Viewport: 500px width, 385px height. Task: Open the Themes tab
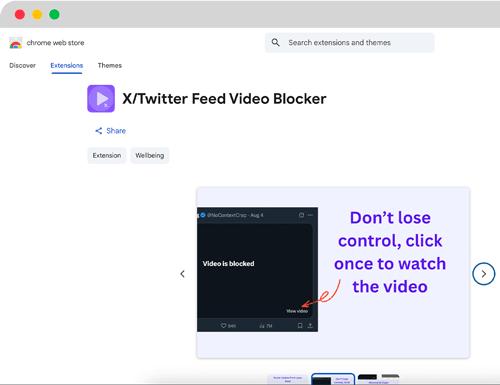pyautogui.click(x=110, y=65)
